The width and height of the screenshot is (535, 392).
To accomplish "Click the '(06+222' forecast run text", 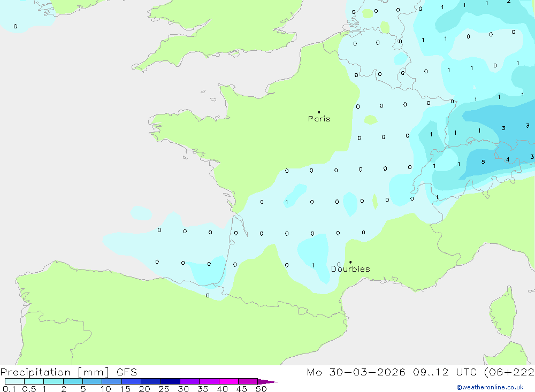I will (x=509, y=372).
